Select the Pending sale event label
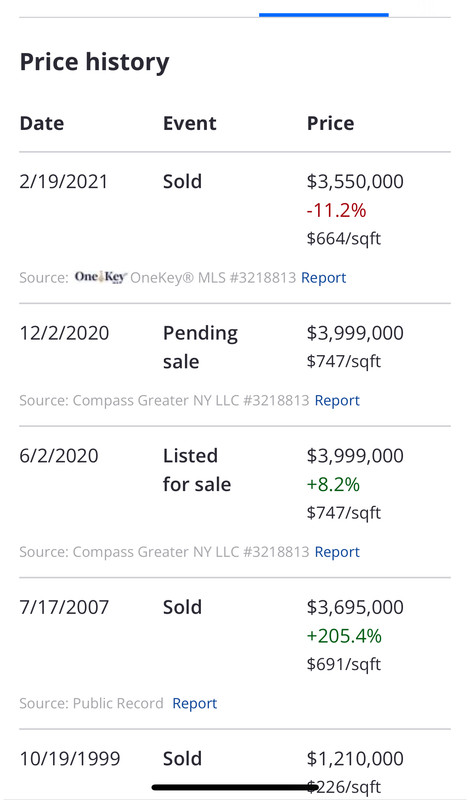 200,347
